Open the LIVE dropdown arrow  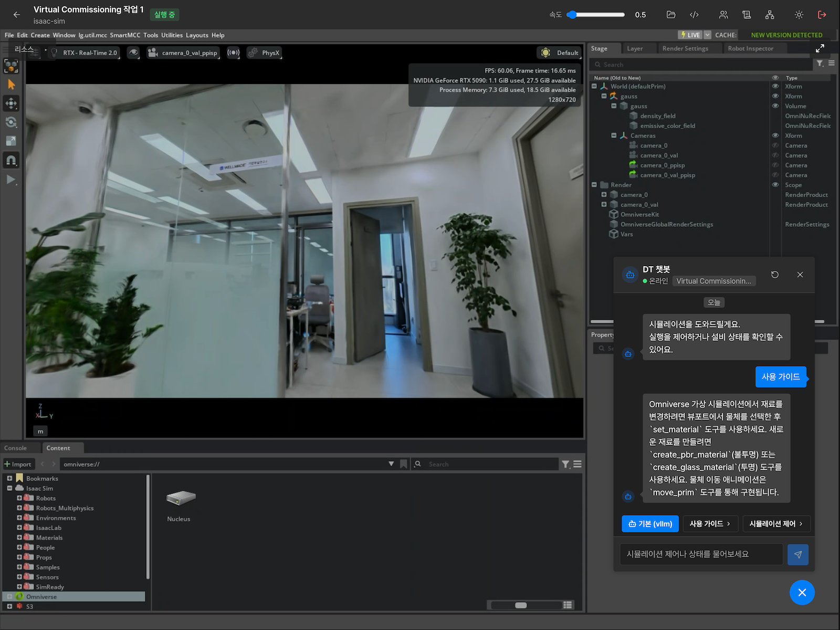707,35
